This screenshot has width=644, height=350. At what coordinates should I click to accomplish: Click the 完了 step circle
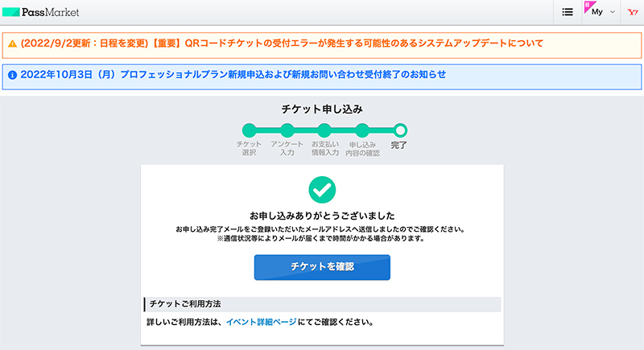point(400,130)
